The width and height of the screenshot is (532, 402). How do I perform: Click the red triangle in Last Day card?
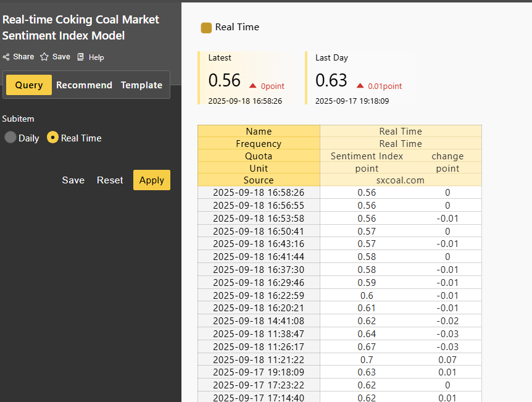[x=360, y=86]
